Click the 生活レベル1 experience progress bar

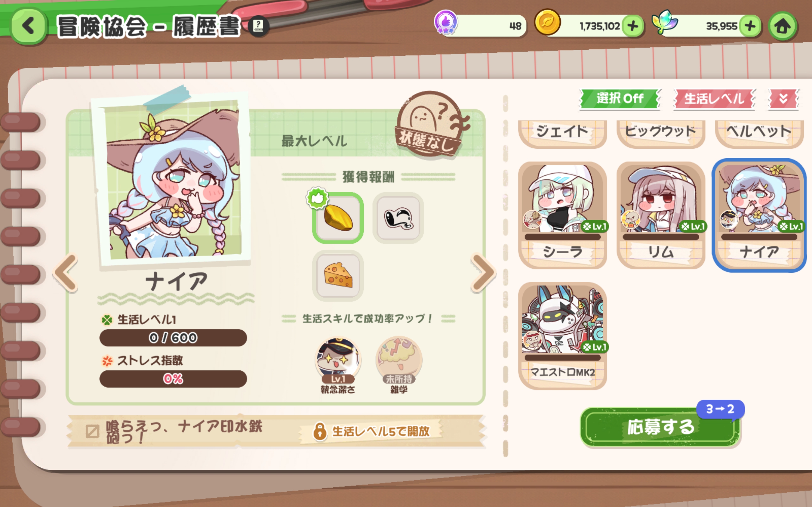pos(173,338)
